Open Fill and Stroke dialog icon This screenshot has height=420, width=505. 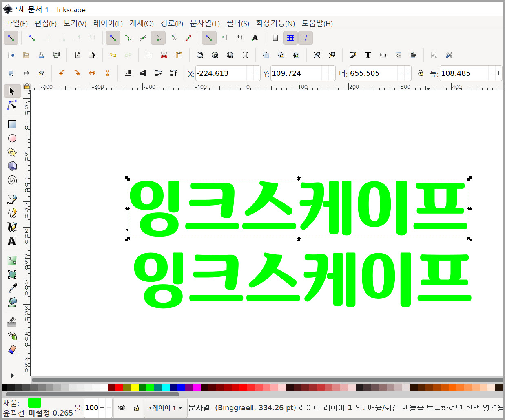353,55
